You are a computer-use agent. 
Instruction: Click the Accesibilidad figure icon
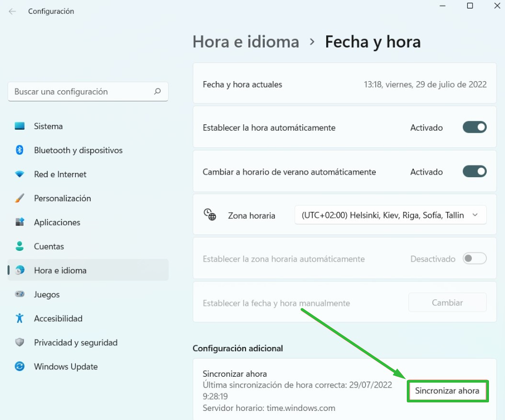[20, 318]
